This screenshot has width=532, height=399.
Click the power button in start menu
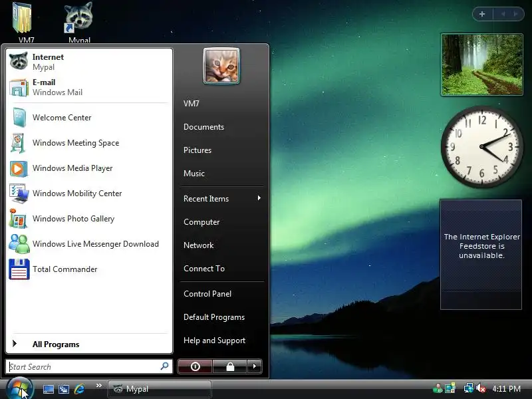pos(195,366)
